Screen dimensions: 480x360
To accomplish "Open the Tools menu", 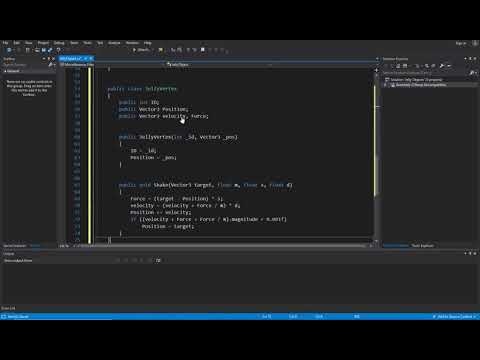I will [87, 43].
